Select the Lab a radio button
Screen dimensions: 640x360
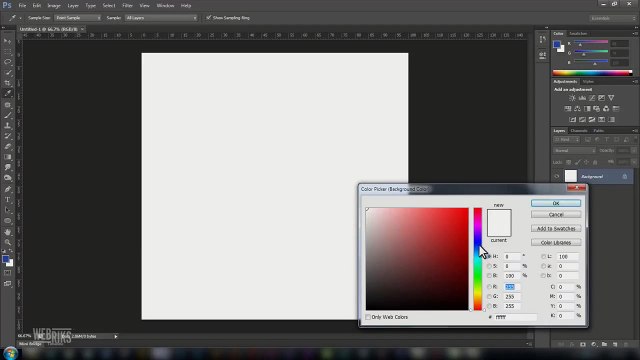(543, 266)
